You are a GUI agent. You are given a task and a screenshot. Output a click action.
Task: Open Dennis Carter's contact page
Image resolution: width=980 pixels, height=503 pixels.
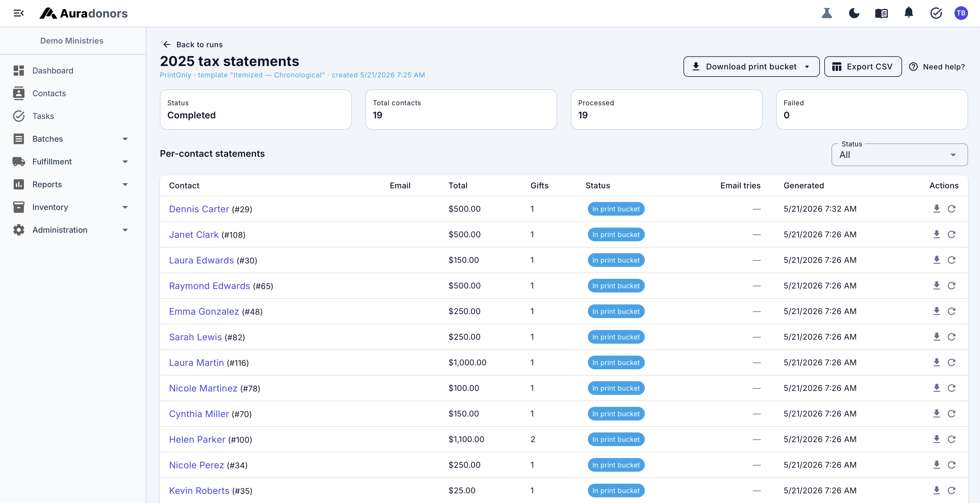(199, 209)
